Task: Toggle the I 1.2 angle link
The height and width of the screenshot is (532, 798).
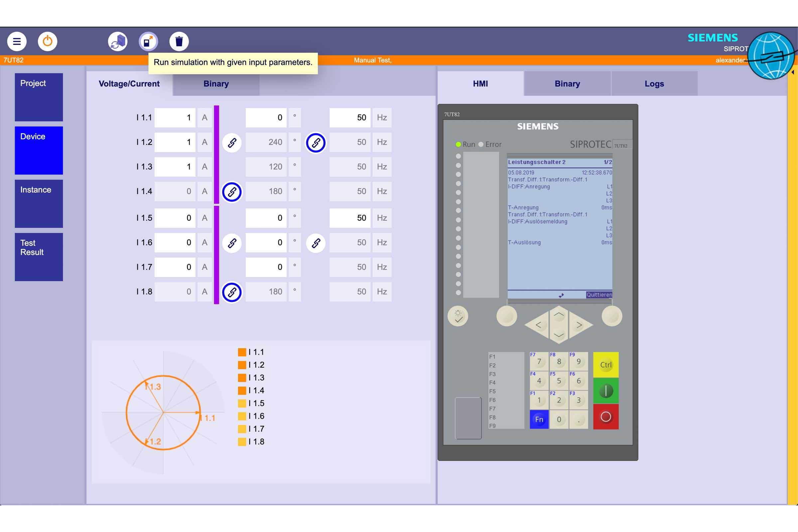Action: (x=232, y=143)
